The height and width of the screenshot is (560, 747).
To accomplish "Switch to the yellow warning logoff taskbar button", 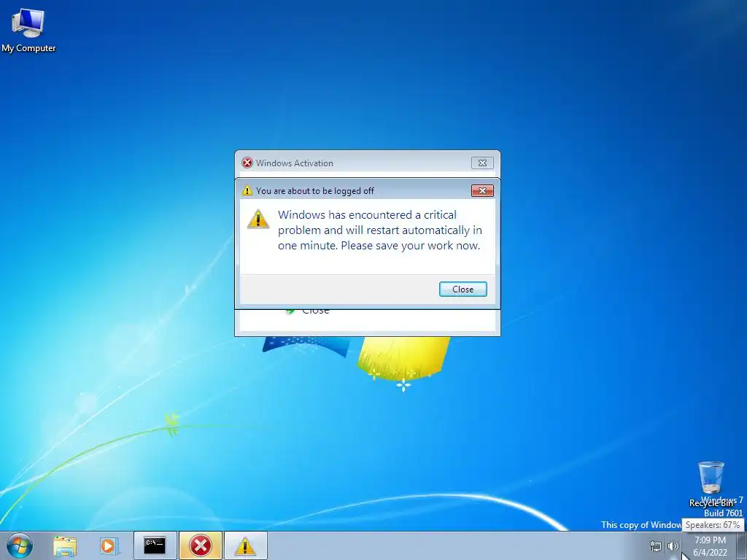I will [245, 545].
